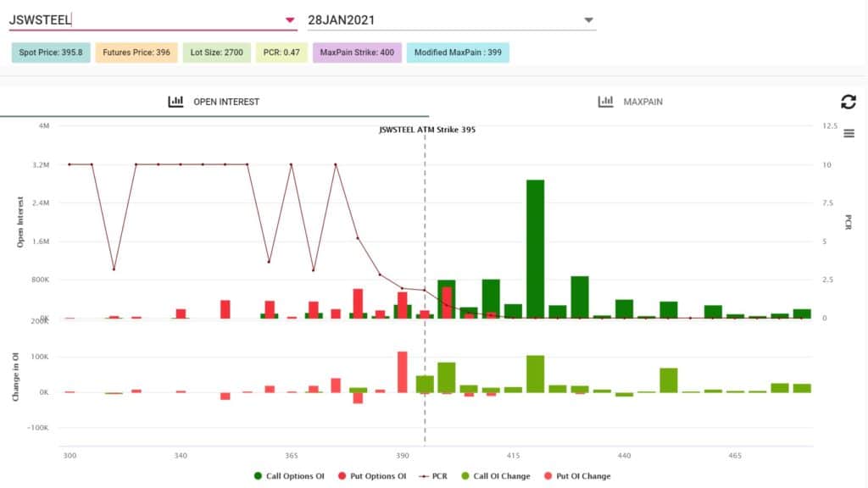868x488 pixels.
Task: Open the chart hamburger menu icon
Action: (x=849, y=133)
